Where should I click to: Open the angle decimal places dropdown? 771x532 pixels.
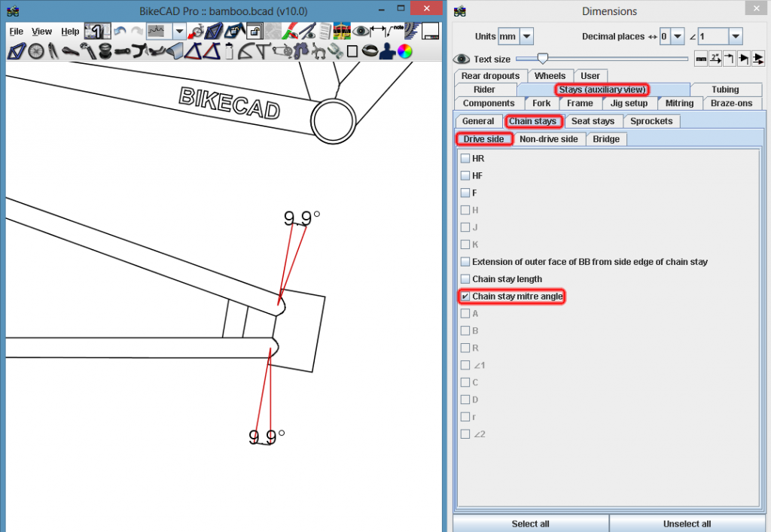736,36
